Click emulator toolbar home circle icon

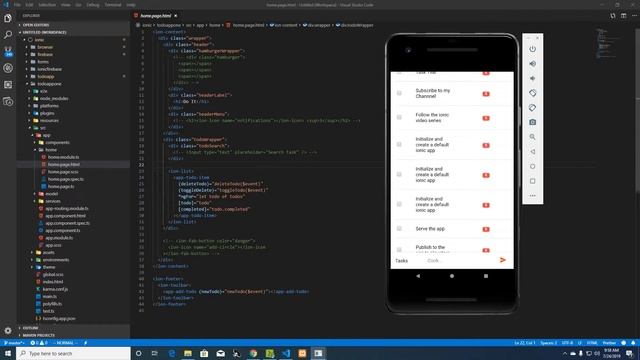pos(533,166)
